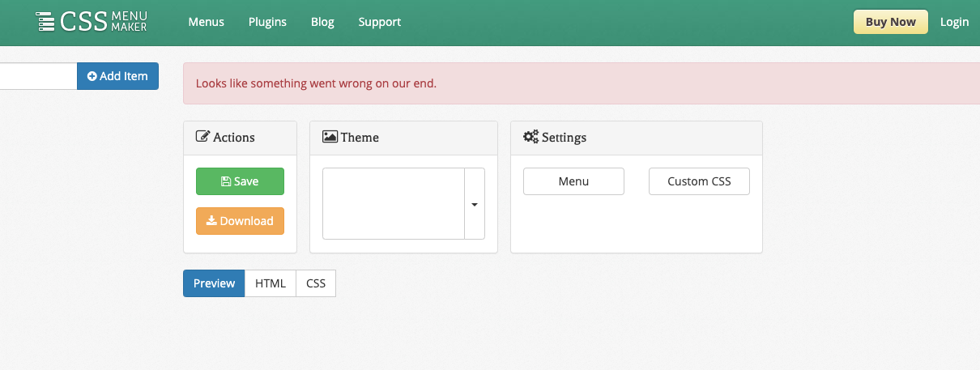
Task: Switch to the HTML tab
Action: (x=271, y=283)
